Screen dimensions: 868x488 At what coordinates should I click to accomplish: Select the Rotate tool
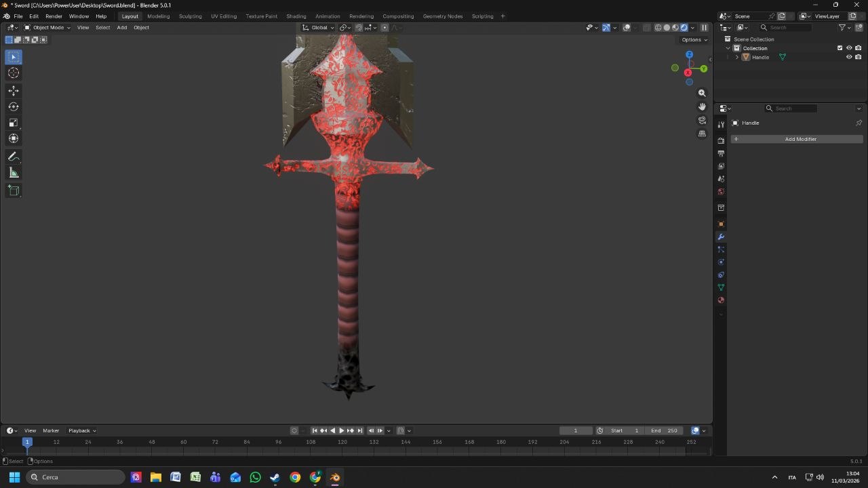(13, 106)
